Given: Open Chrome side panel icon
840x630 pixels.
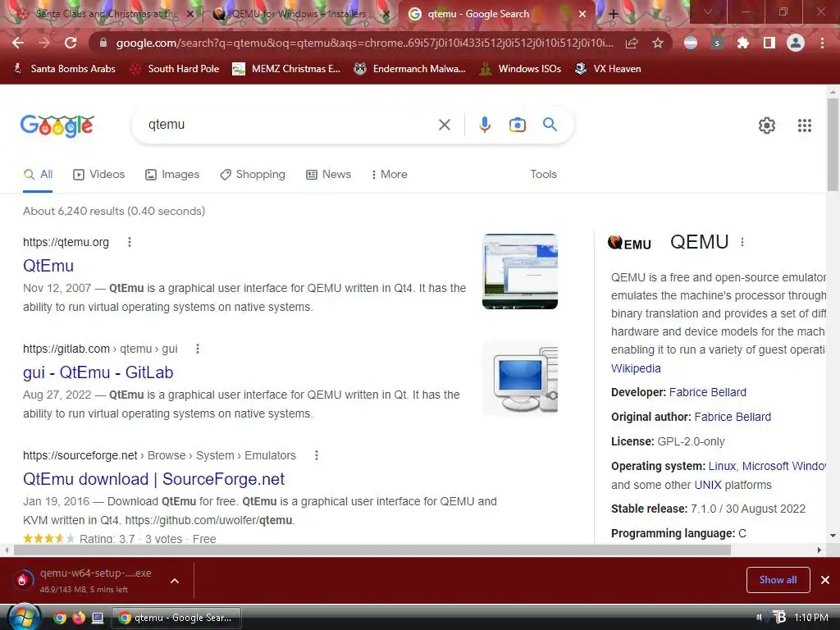Looking at the screenshot, I should 769,43.
